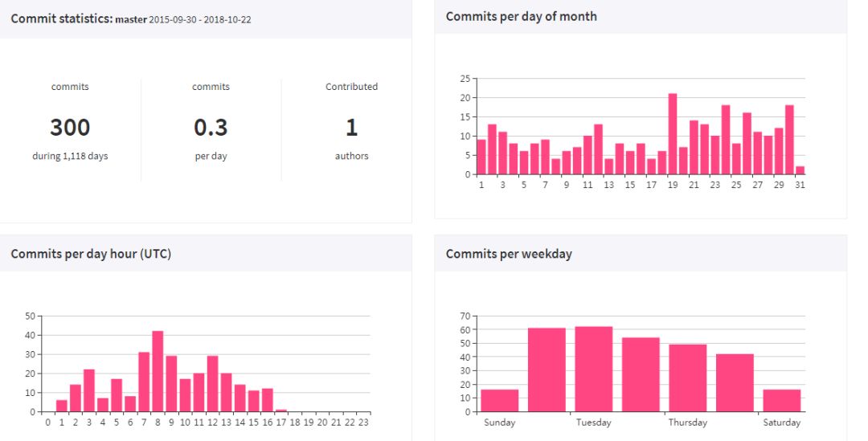Click the day 31 bar in the monthly chart

(800, 170)
